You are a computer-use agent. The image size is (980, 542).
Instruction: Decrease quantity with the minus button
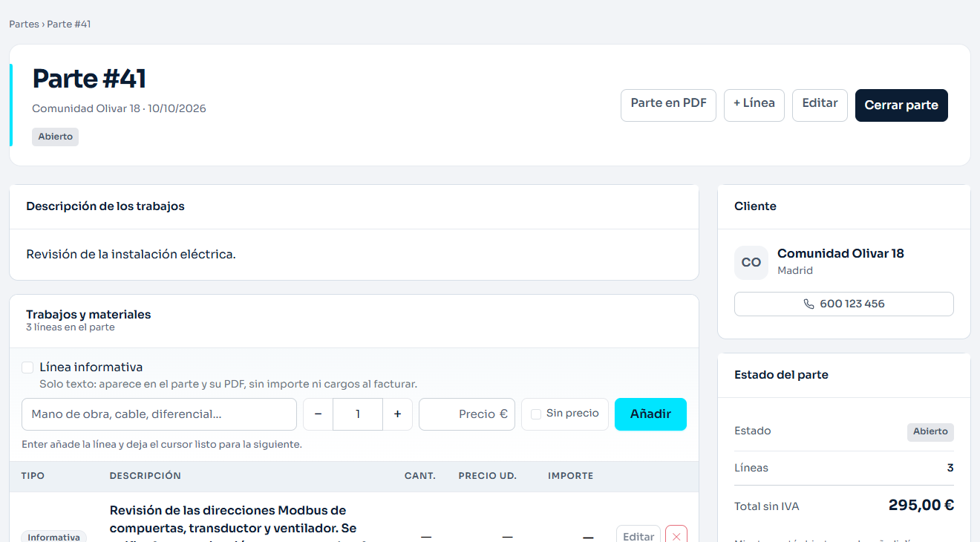pos(318,414)
